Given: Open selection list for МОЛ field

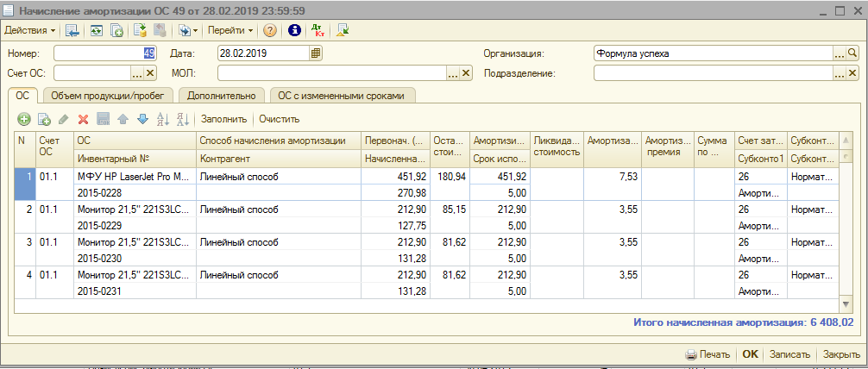Looking at the screenshot, I should point(452,73).
